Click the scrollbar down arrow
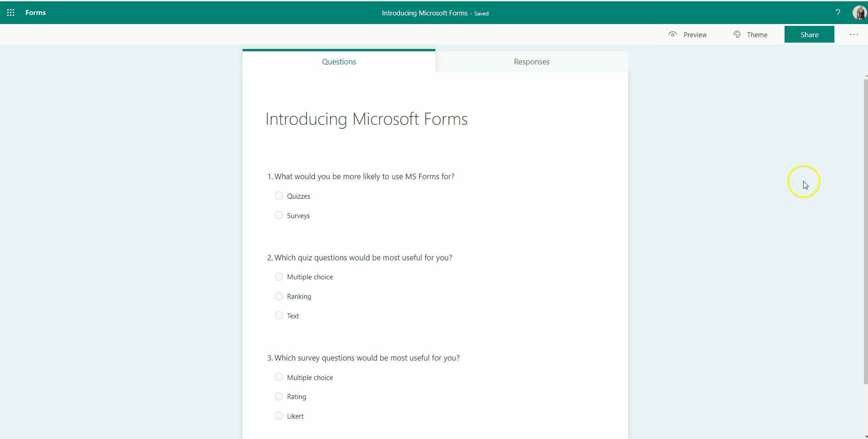868x439 pixels. pyautogui.click(x=866, y=437)
